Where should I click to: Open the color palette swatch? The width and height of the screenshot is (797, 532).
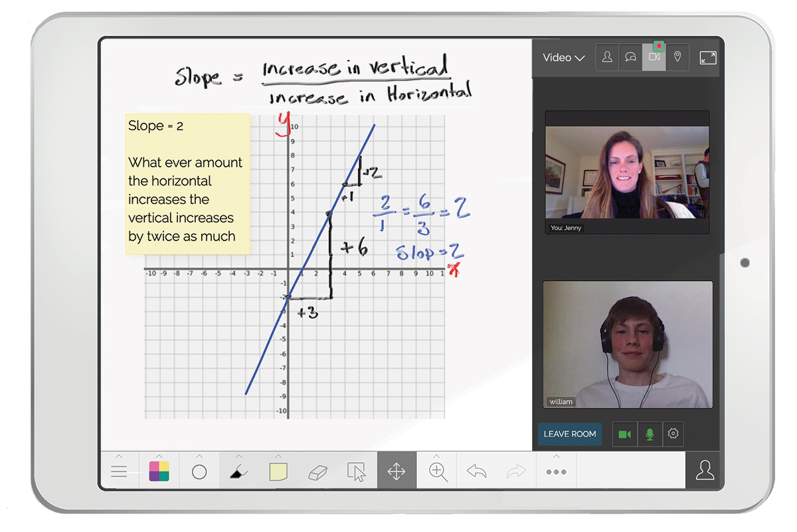click(159, 472)
